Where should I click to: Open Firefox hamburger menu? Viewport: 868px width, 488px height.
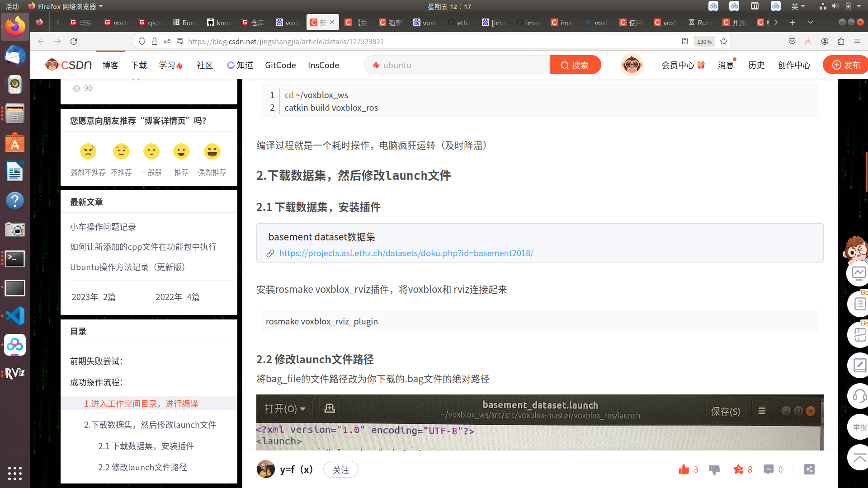[858, 41]
